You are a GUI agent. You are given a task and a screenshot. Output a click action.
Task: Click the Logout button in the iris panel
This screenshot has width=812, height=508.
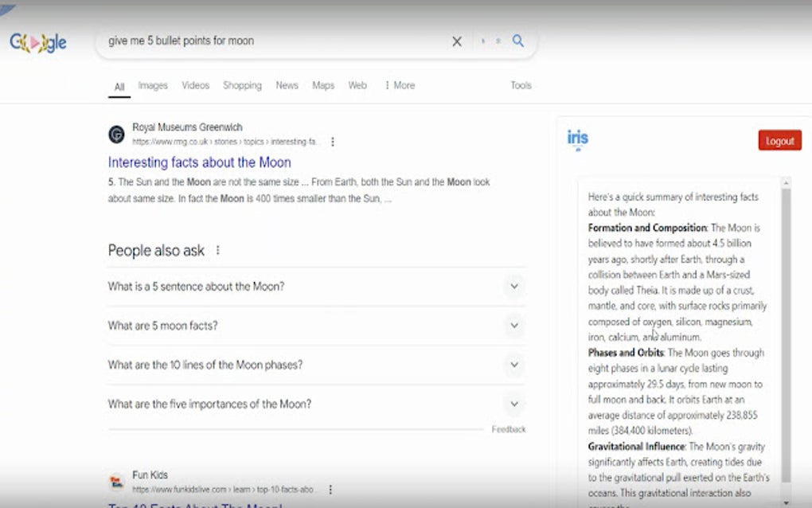tap(779, 139)
